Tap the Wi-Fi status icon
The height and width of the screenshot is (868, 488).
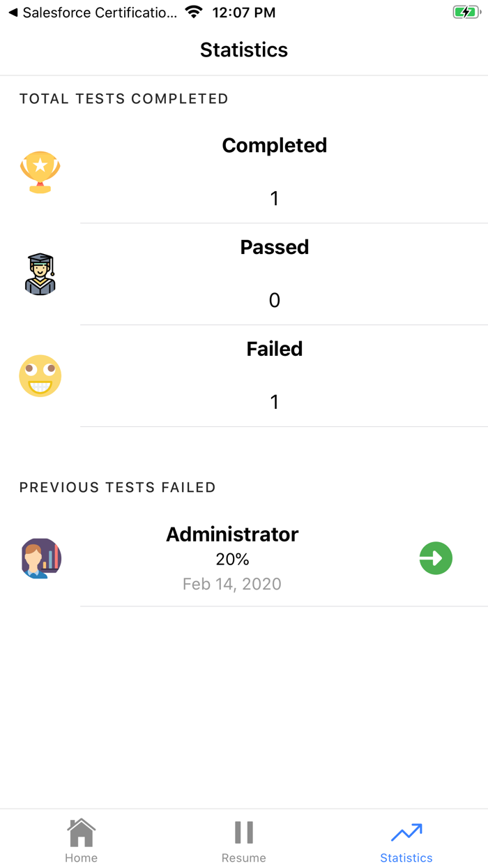point(194,13)
